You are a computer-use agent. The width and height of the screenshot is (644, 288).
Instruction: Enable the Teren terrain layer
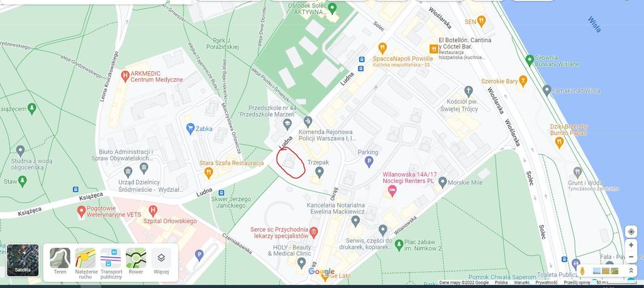pos(60,263)
